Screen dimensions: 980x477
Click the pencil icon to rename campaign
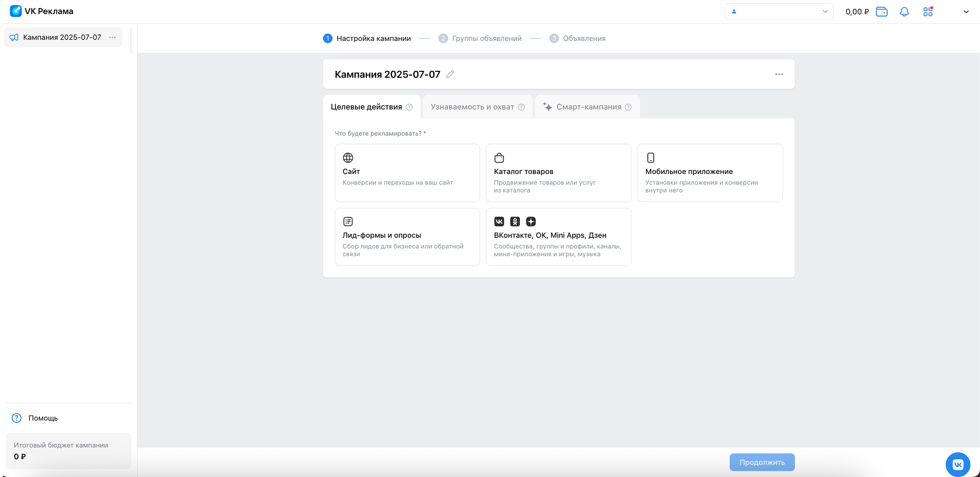click(450, 74)
